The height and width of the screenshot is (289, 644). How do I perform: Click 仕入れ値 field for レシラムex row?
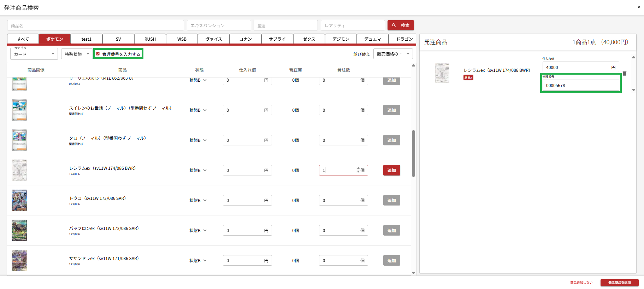(247, 170)
